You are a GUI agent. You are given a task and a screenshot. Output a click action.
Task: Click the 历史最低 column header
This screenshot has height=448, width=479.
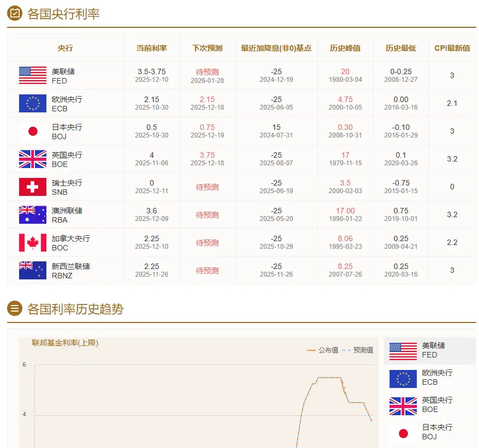coord(401,48)
